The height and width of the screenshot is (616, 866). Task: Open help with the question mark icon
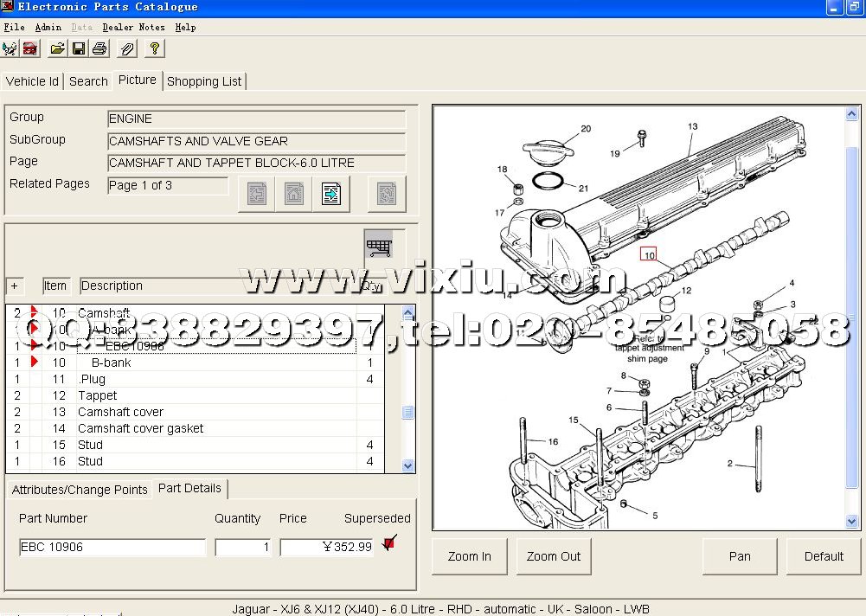pyautogui.click(x=155, y=48)
